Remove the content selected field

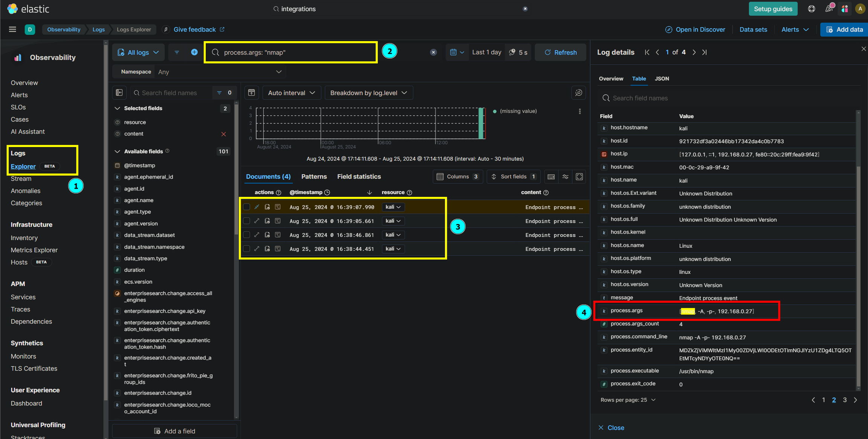coord(224,134)
